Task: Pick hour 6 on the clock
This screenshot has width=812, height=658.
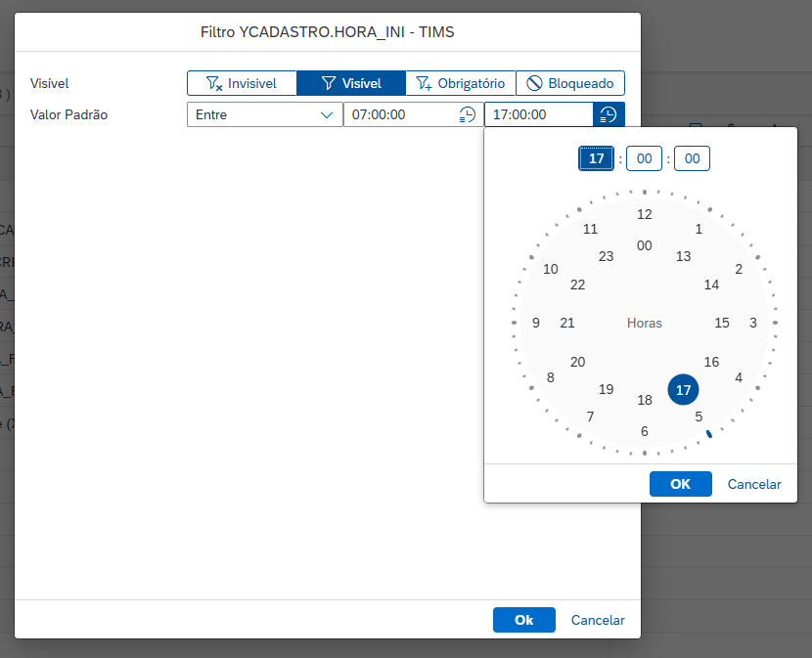Action: [x=644, y=431]
